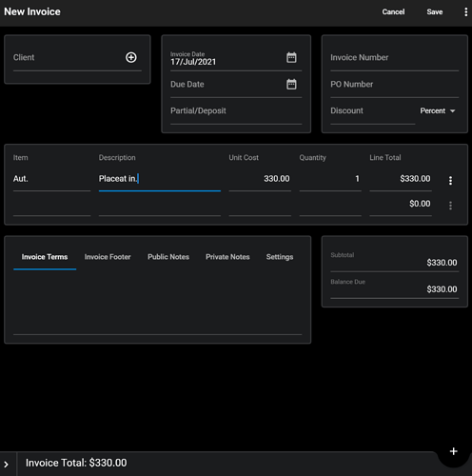This screenshot has height=476, width=472.
Task: Open the Settings tab
Action: 280,257
